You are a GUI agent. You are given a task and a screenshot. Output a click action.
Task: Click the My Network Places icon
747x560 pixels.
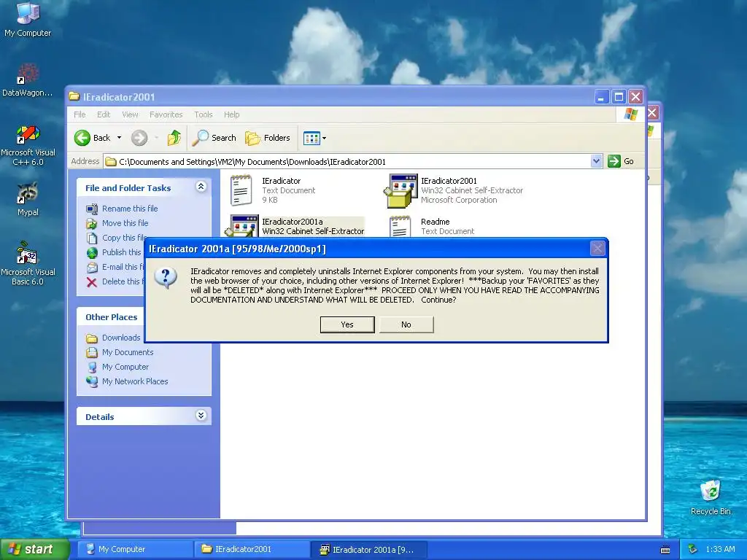91,381
